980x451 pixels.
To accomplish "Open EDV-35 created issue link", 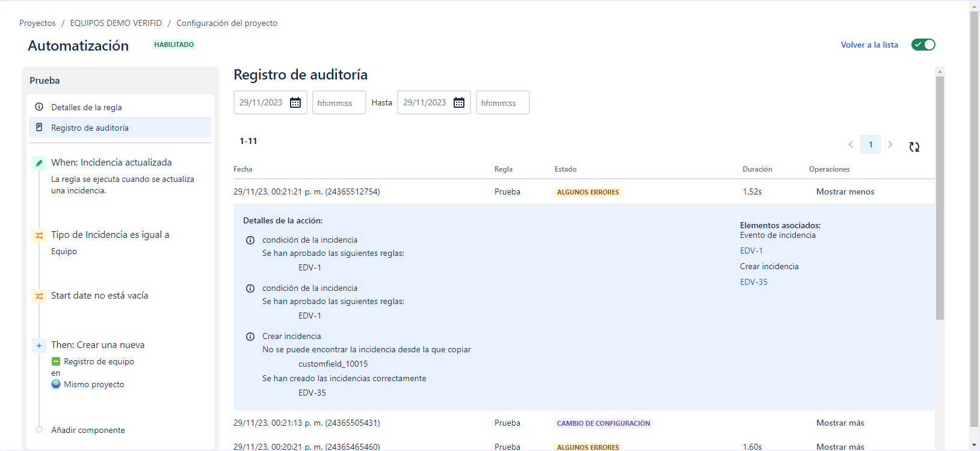I will [754, 282].
